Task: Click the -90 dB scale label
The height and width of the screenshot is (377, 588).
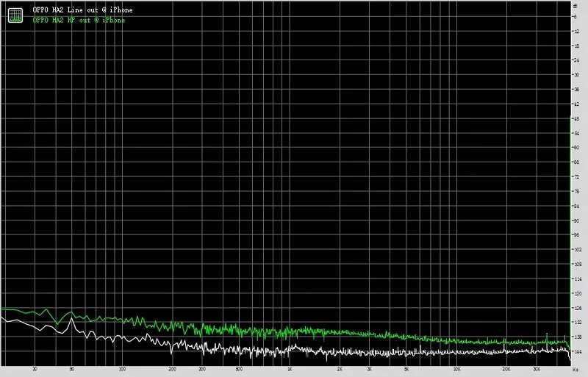Action: (x=576, y=220)
